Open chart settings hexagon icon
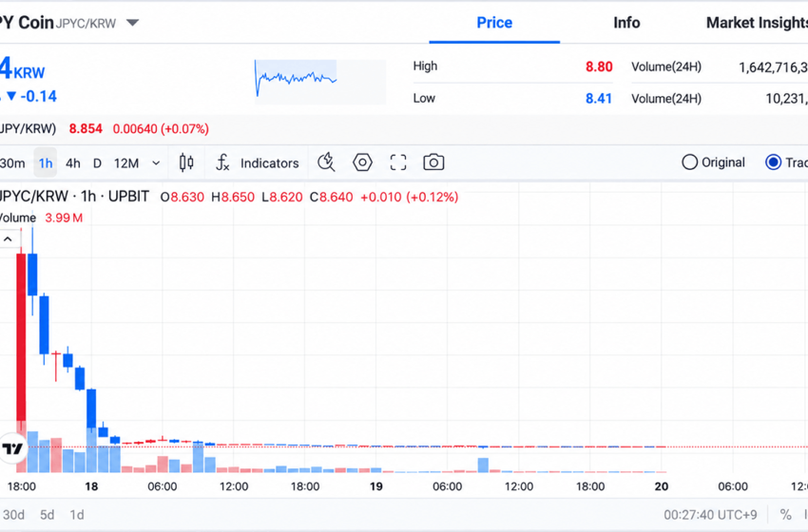Viewport: 808px width, 532px height. [x=362, y=162]
